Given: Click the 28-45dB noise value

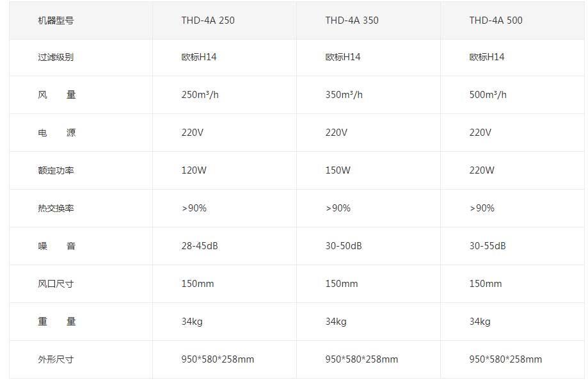Looking at the screenshot, I should [200, 246].
